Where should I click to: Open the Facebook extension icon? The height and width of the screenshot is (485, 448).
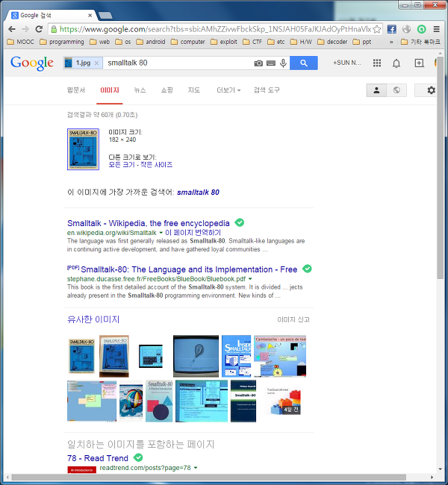[392, 29]
